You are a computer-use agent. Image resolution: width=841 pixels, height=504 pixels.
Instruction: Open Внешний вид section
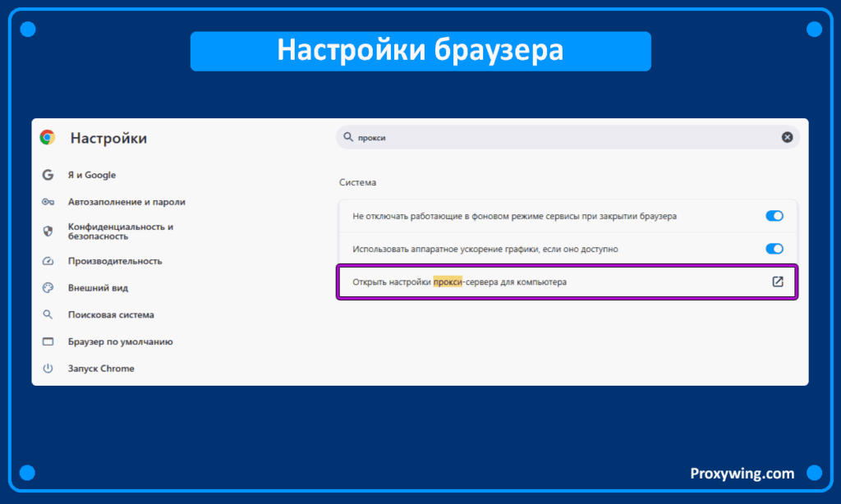tap(98, 288)
